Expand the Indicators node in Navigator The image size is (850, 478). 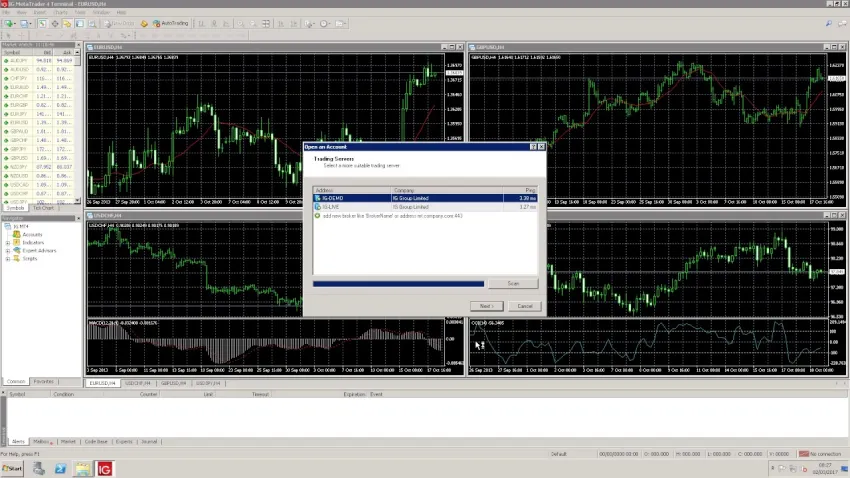(8, 243)
